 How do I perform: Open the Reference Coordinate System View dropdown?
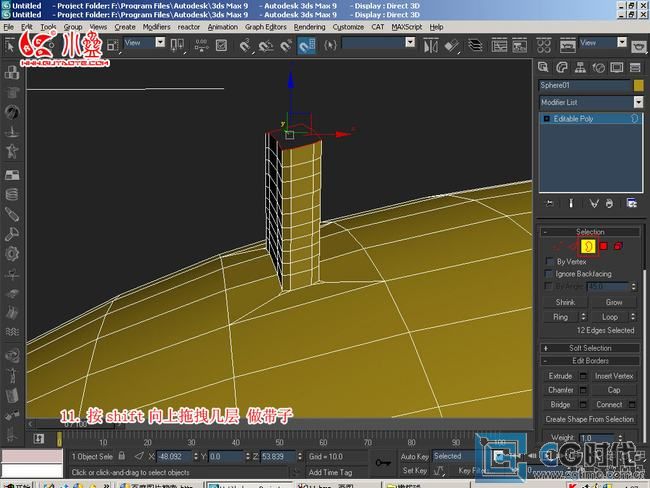pos(160,42)
